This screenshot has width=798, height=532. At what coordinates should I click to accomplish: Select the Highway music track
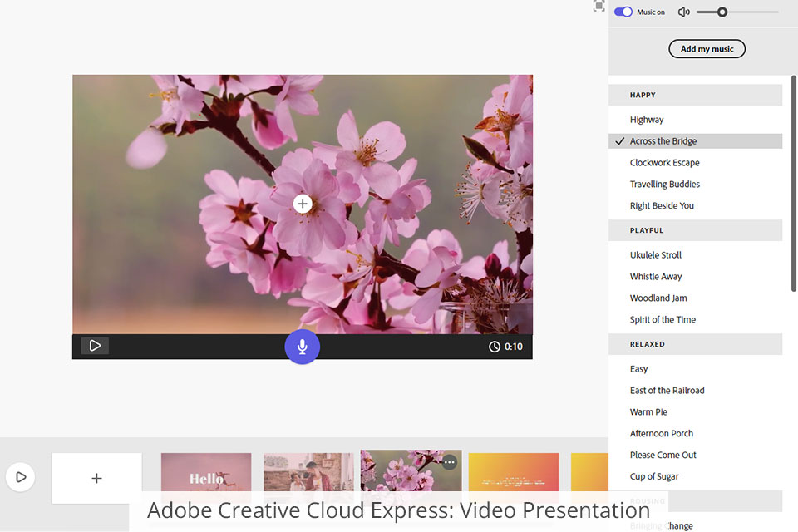(647, 120)
